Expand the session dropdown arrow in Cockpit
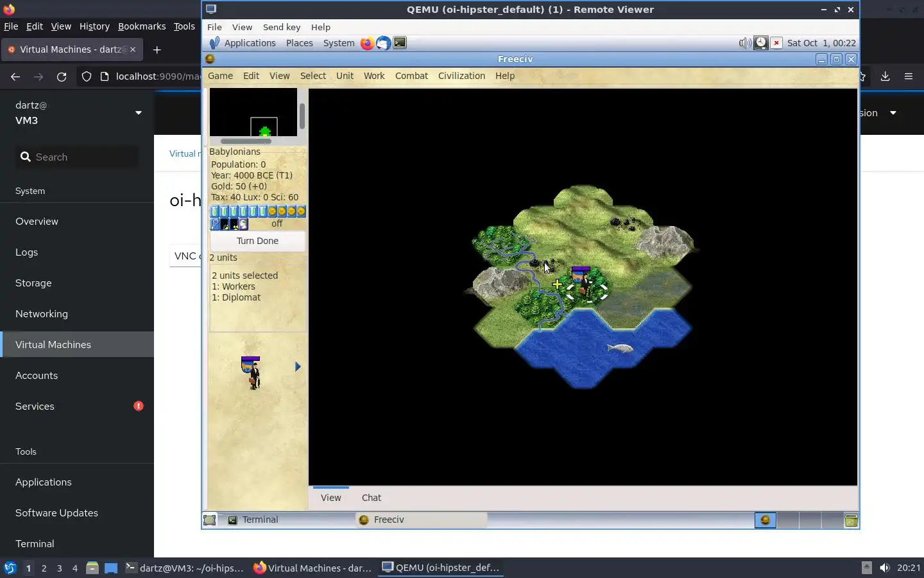Viewport: 924px width, 578px height. [893, 113]
